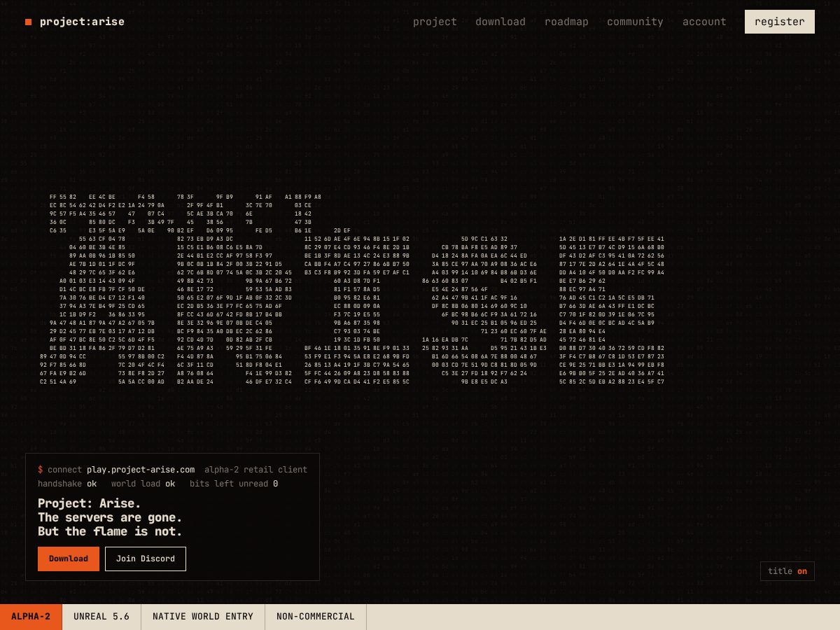Click the handshake ok status
Image resolution: width=840 pixels, height=630 pixels.
(x=67, y=484)
